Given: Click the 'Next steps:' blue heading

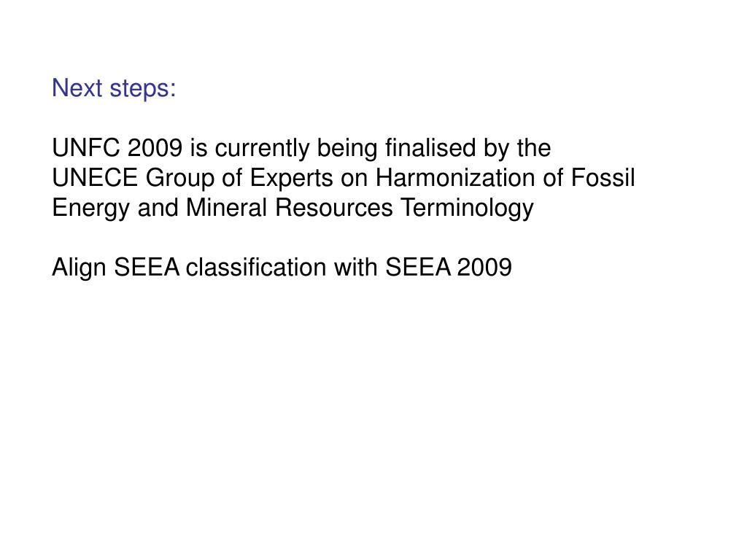Looking at the screenshot, I should click(114, 88).
